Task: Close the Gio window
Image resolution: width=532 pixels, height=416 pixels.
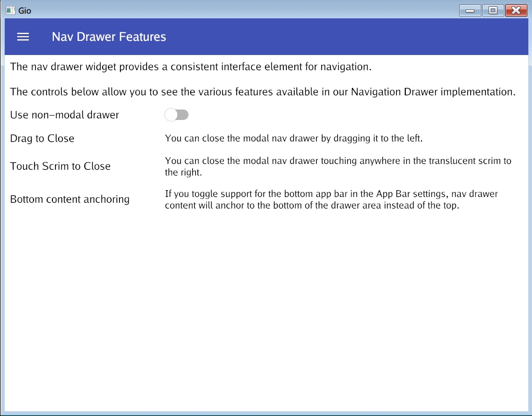Action: [516, 10]
